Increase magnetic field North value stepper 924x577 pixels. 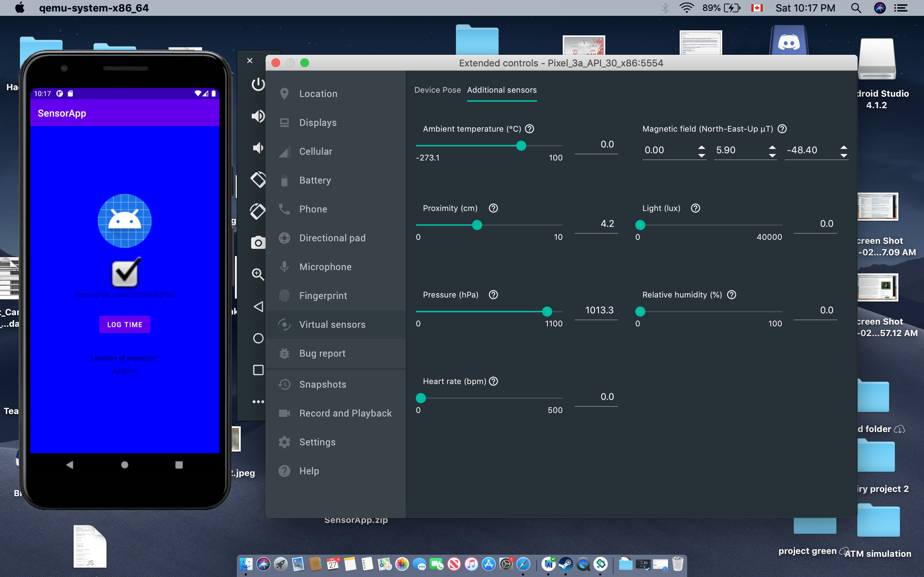pyautogui.click(x=701, y=147)
